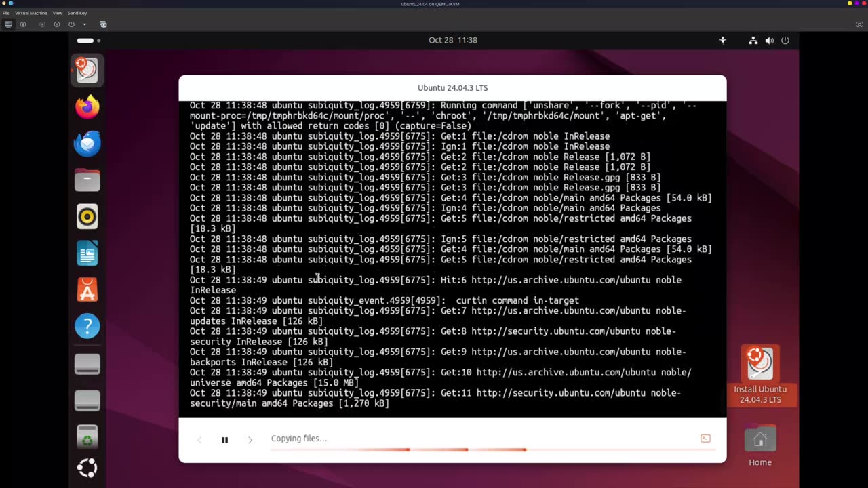The height and width of the screenshot is (488, 868).
Task: Click the 'Ign:5' noble/restricted Packages line
Action: pos(441,239)
